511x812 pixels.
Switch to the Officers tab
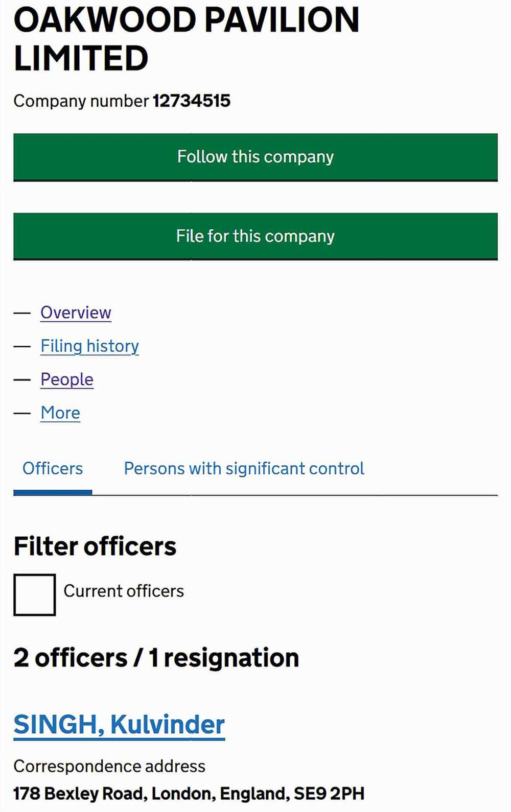(53, 469)
